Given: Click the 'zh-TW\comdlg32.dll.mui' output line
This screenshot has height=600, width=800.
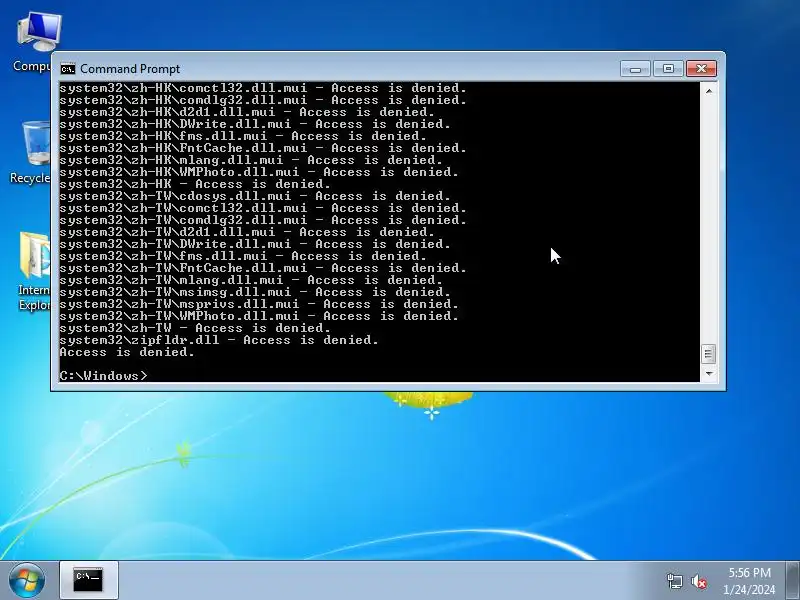Looking at the screenshot, I should coord(263,220).
